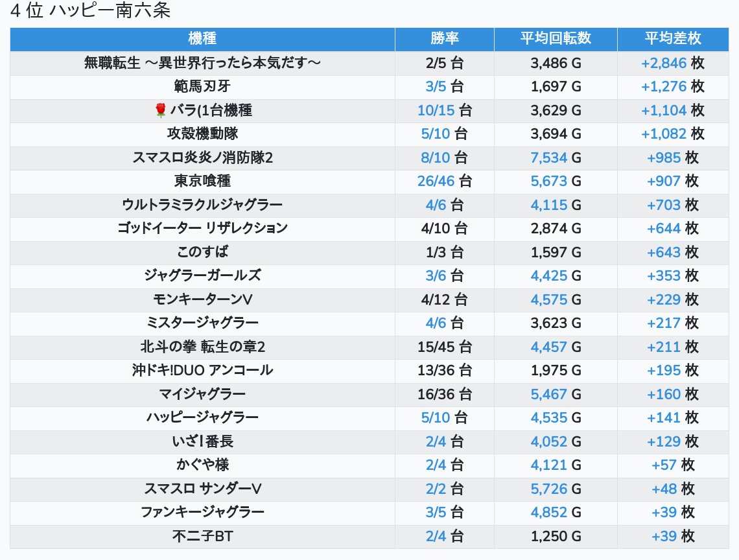Click the ウルトラミラクルジャグラー machine name
Screen dimensions: 739x560
click(x=202, y=205)
